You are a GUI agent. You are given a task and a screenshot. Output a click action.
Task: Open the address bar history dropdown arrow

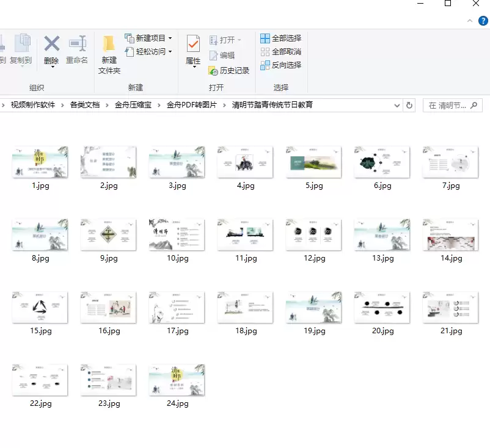point(397,106)
